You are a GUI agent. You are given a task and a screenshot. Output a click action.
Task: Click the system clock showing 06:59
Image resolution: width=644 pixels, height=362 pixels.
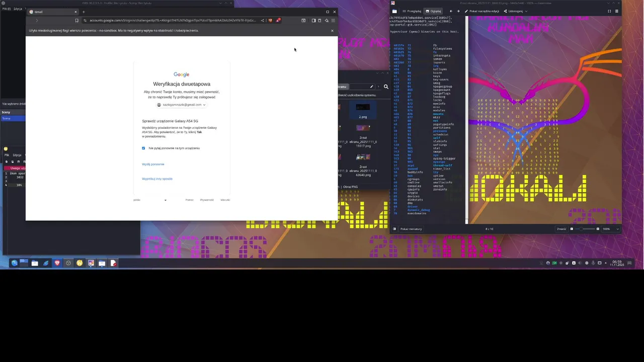(616, 263)
